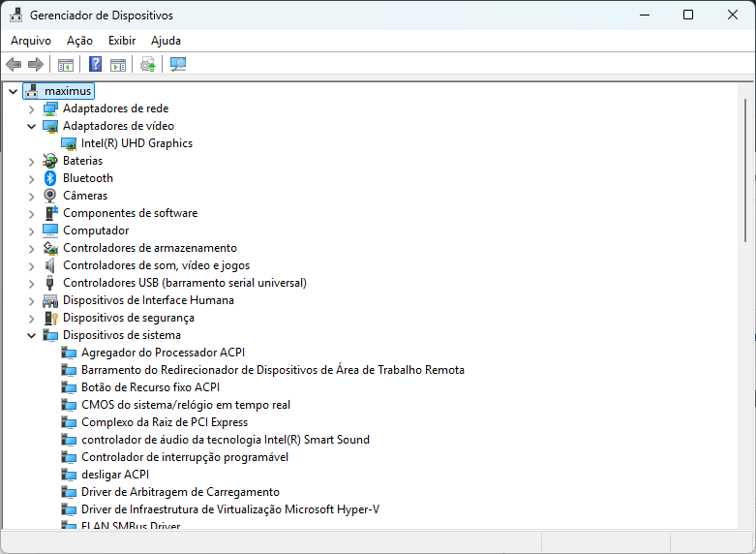Select CMOS do sistema/relógio em tempo real
The width and height of the screenshot is (756, 554).
pyautogui.click(x=186, y=405)
